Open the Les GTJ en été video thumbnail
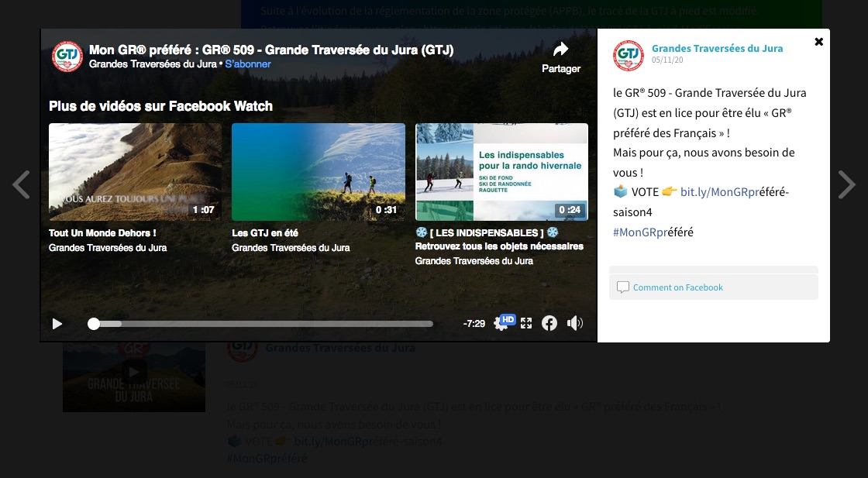The height and width of the screenshot is (478, 868). pos(319,172)
